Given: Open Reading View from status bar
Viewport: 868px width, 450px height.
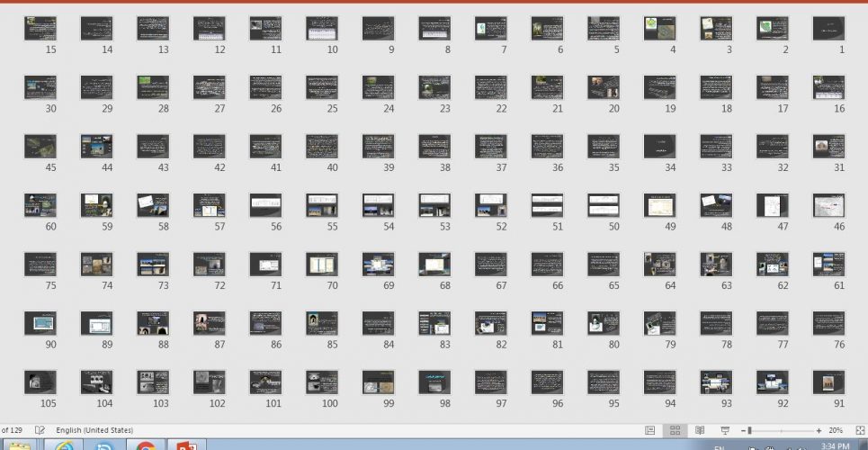Looking at the screenshot, I should (700, 430).
